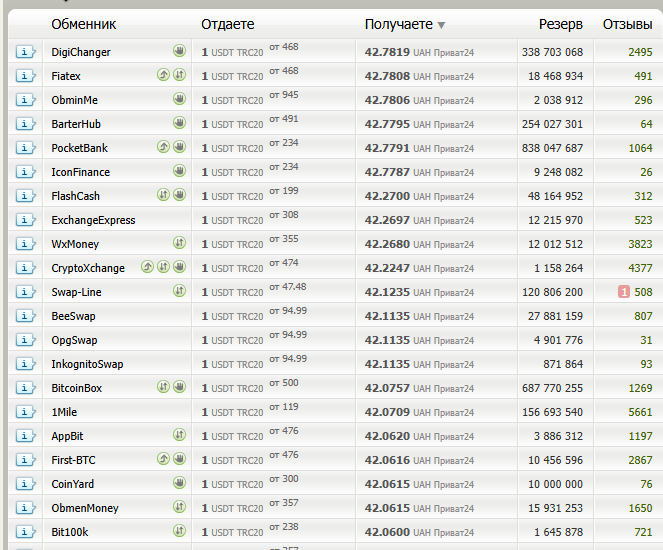Image resolution: width=663 pixels, height=550 pixels.
Task: Sort by the Получаете column header
Action: [399, 25]
